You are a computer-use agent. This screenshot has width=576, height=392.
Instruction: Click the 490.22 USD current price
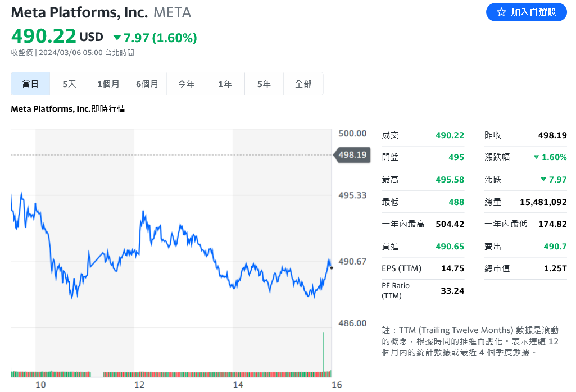(57, 36)
